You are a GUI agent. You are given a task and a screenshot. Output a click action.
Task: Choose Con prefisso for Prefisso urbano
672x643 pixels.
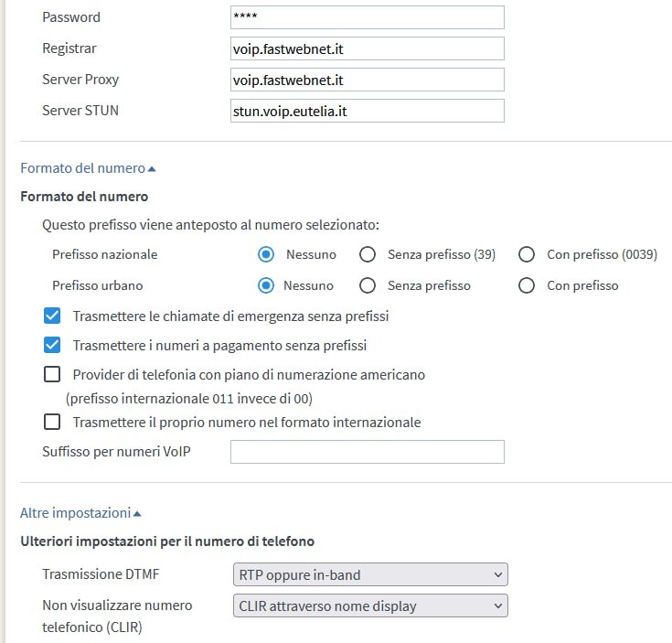pyautogui.click(x=527, y=285)
